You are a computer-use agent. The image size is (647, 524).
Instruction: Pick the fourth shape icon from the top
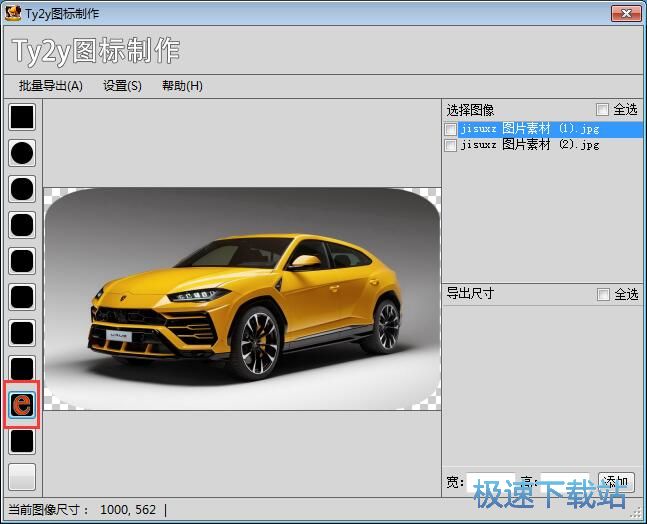pos(22,225)
